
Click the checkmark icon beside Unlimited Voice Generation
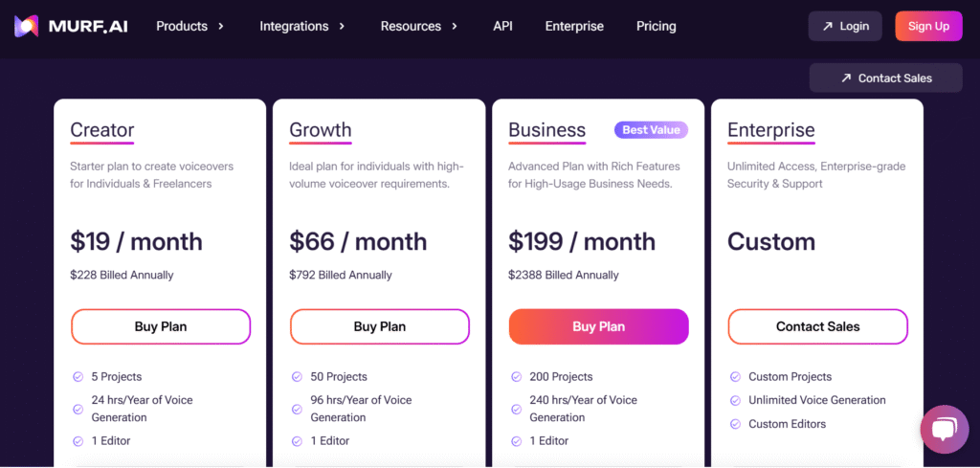tap(735, 400)
